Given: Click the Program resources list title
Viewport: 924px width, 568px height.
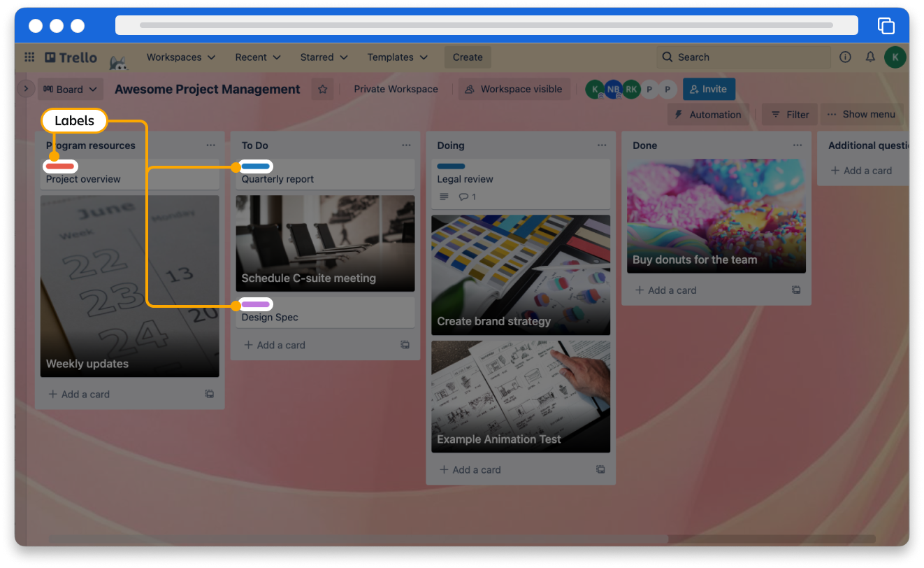Looking at the screenshot, I should [91, 145].
